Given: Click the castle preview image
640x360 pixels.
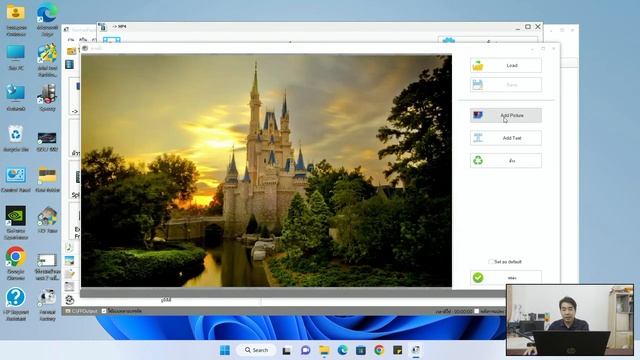Looking at the screenshot, I should tap(266, 171).
